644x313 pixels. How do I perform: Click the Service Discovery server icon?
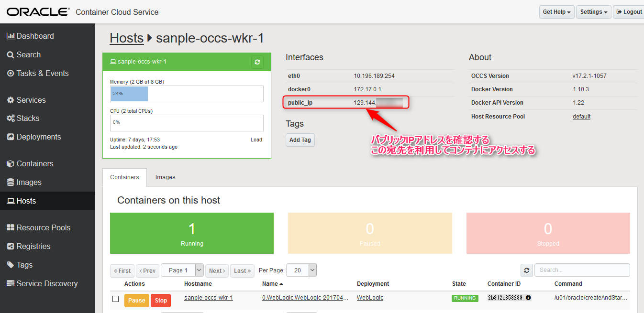(x=11, y=283)
